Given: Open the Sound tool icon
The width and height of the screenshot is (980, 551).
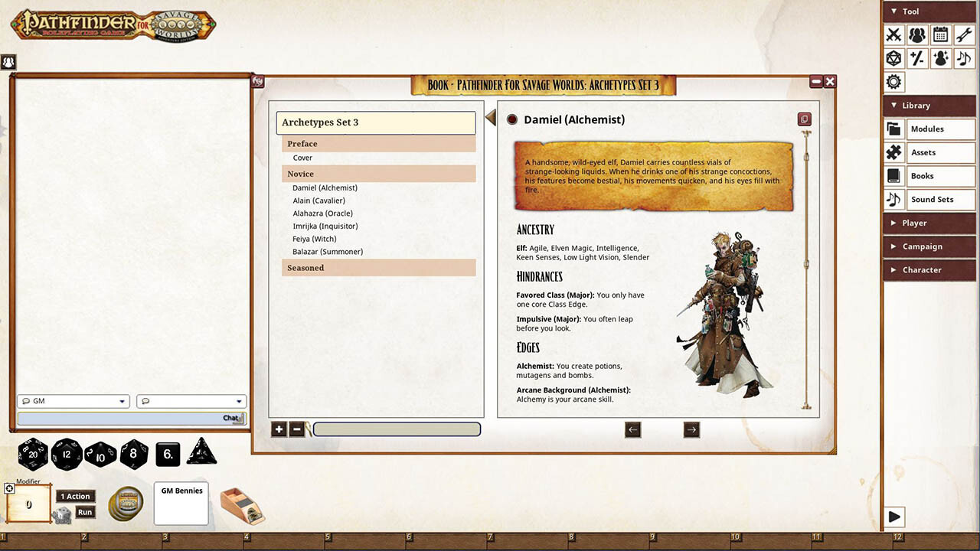Looking at the screenshot, I should (962, 58).
